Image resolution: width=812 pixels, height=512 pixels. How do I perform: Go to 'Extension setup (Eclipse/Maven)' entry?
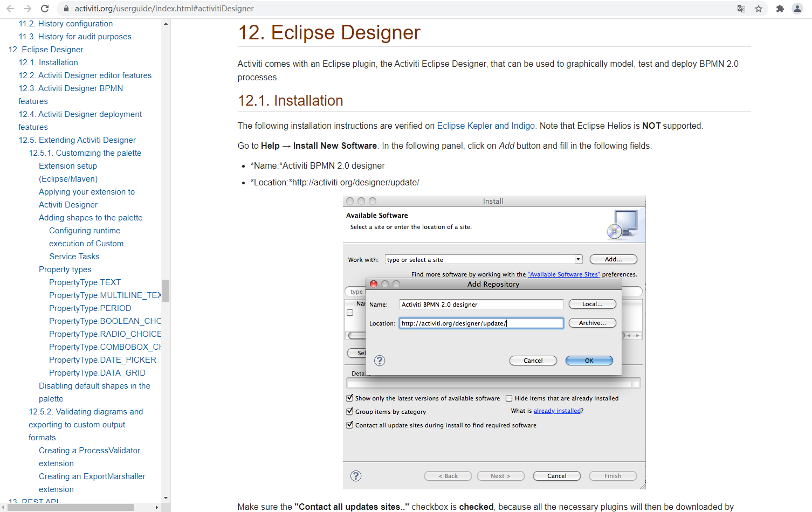pyautogui.click(x=68, y=172)
